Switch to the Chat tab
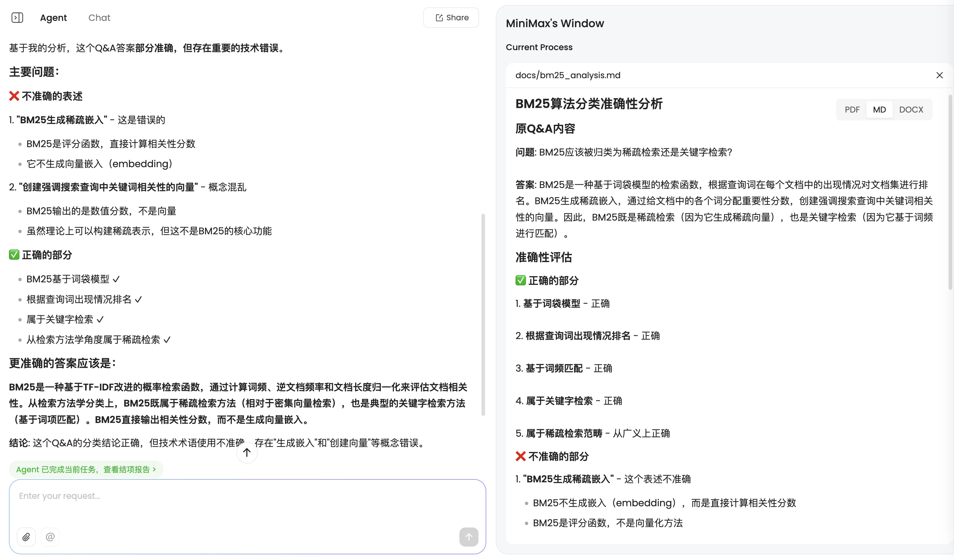Image resolution: width=954 pixels, height=560 pixels. click(x=99, y=17)
